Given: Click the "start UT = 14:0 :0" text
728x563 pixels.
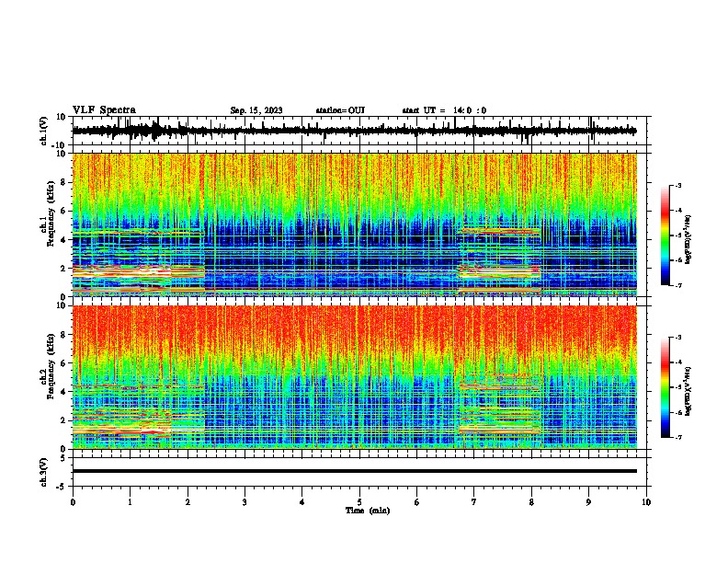Looking at the screenshot, I should [444, 110].
